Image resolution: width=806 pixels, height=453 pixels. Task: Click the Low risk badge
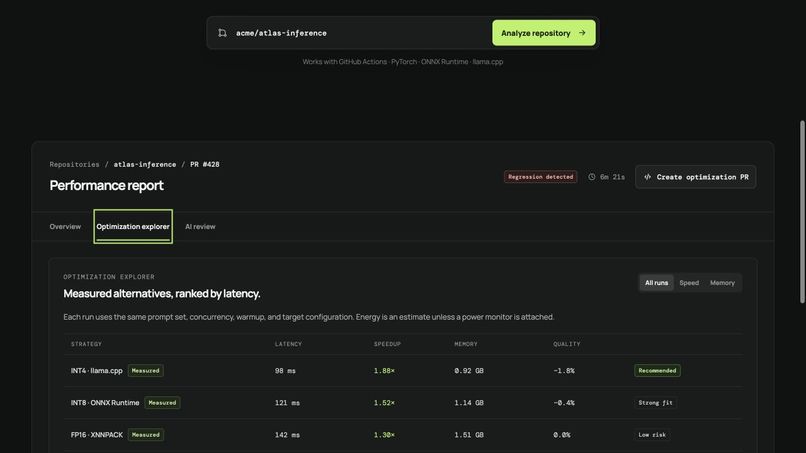652,435
